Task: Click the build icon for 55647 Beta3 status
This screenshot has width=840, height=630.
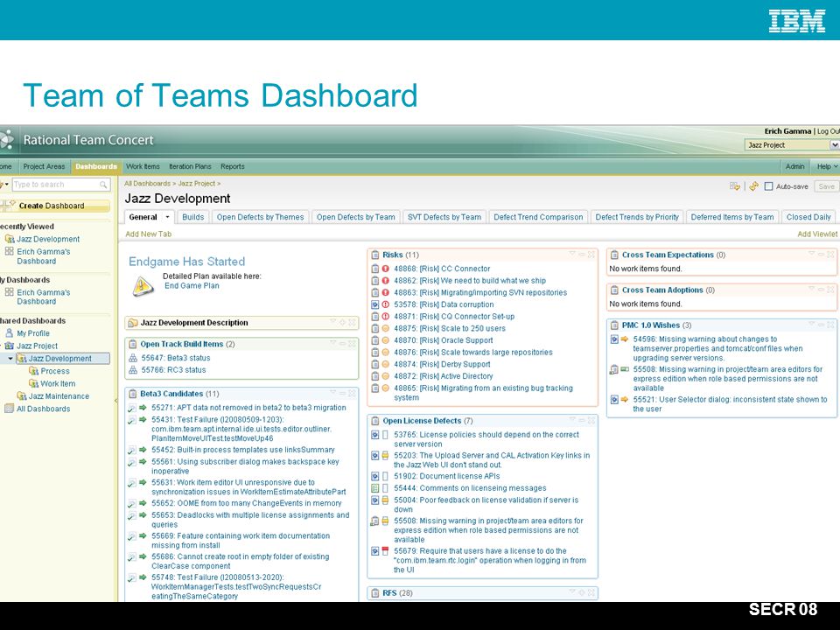Action: [x=133, y=359]
